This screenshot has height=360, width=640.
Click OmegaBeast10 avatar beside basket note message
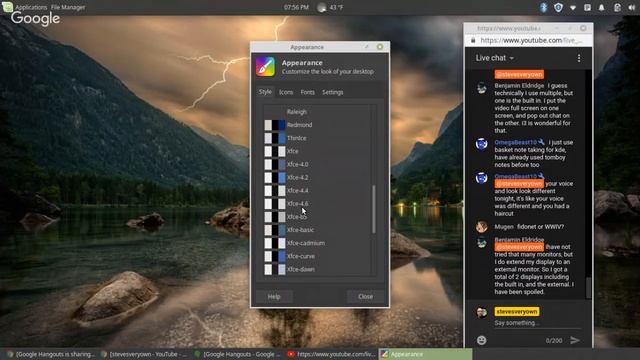pyautogui.click(x=482, y=144)
